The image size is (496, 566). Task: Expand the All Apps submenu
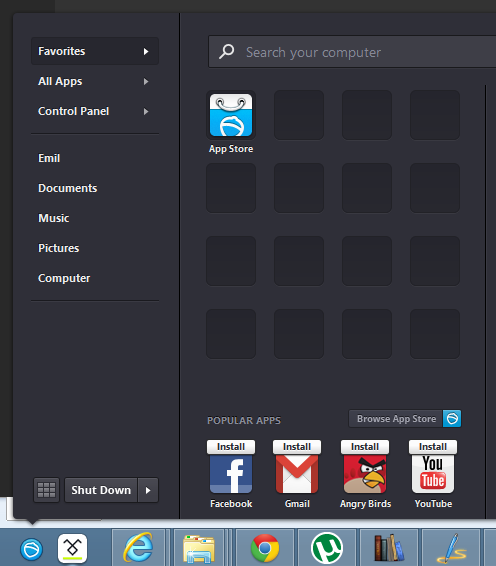click(95, 81)
